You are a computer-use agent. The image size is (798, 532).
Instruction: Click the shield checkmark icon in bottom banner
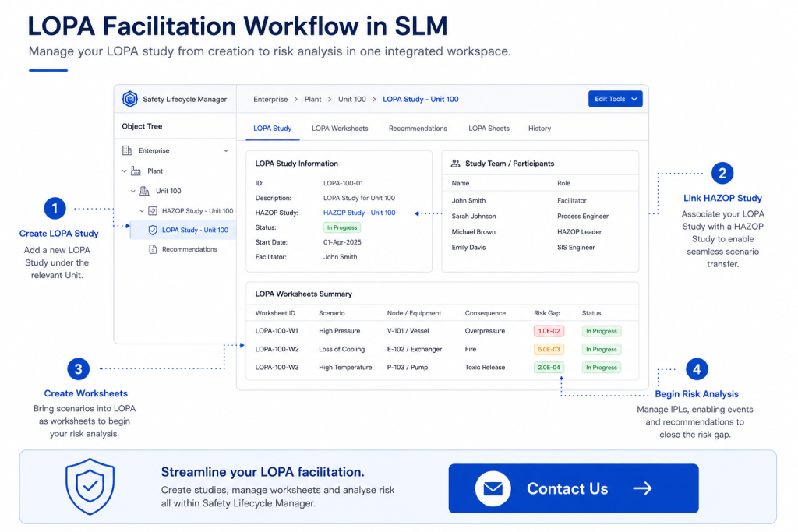click(90, 487)
